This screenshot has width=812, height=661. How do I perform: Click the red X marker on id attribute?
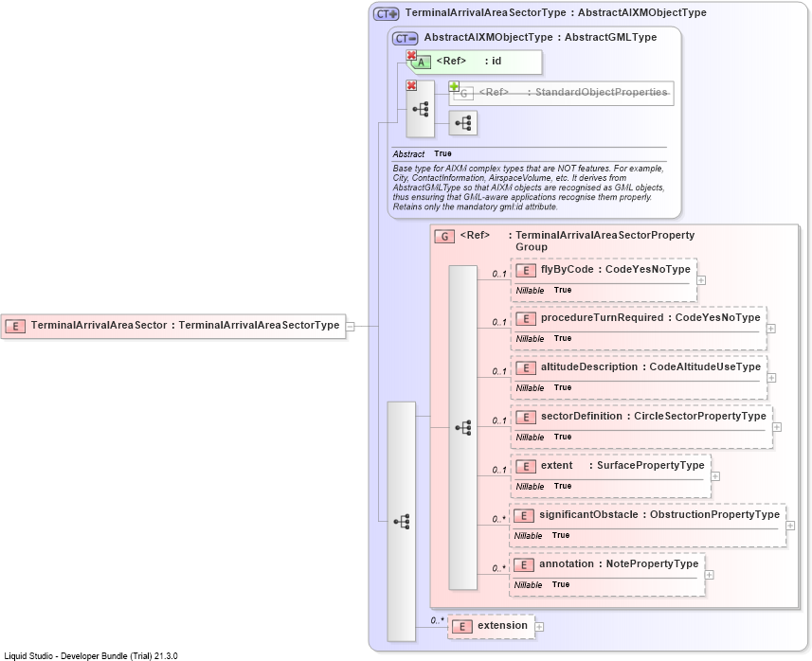coord(411,55)
